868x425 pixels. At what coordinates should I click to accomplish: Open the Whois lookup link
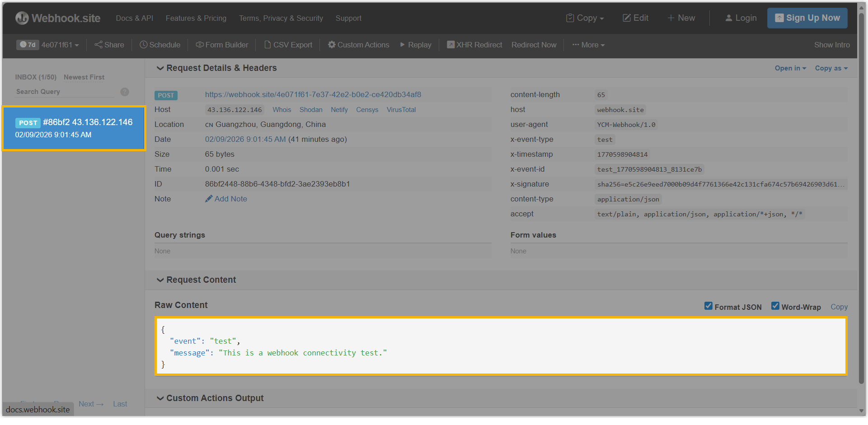tap(282, 110)
